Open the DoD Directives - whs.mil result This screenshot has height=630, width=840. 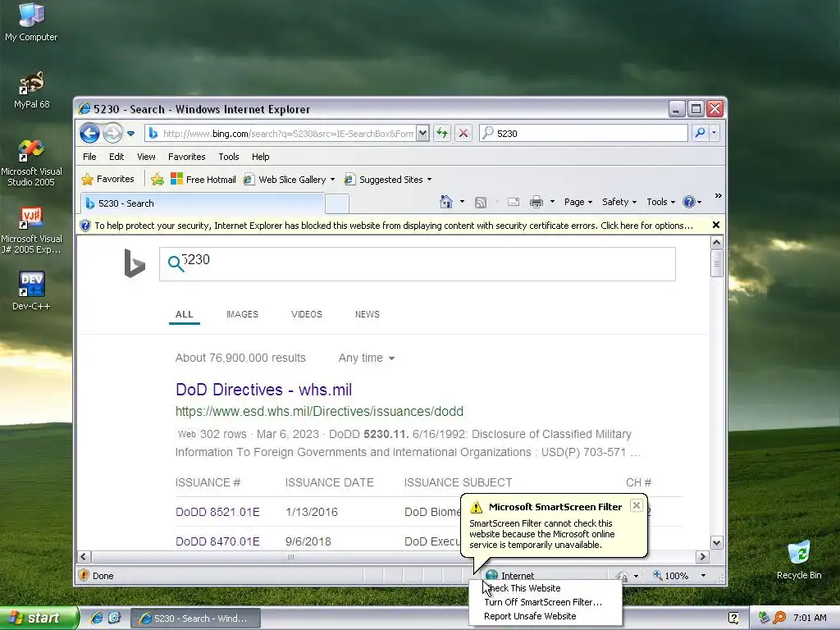[263, 390]
